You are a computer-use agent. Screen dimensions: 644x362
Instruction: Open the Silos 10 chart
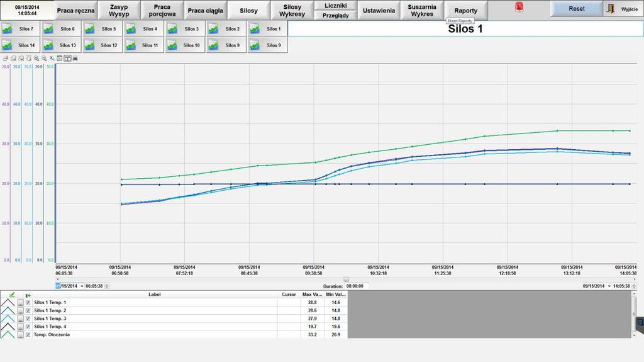(x=186, y=45)
